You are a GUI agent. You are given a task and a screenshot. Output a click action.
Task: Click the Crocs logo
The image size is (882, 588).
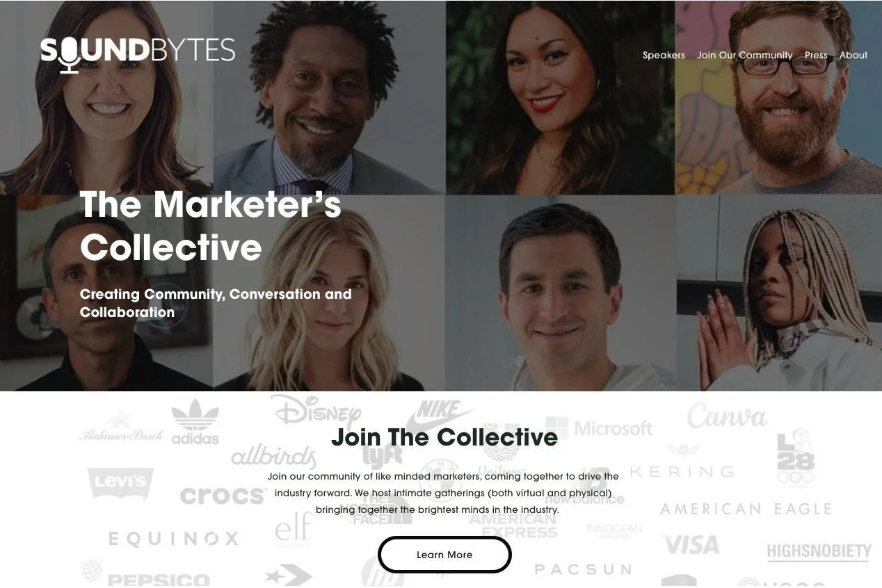[x=223, y=496]
